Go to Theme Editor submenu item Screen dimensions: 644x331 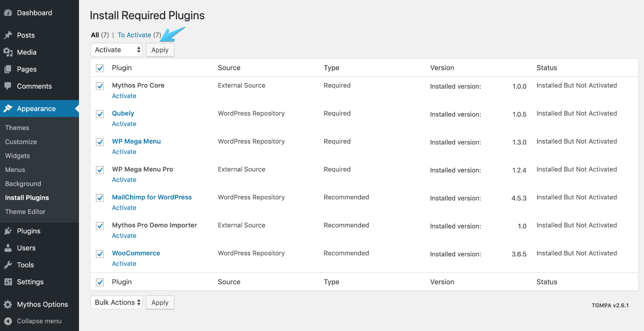(x=25, y=212)
